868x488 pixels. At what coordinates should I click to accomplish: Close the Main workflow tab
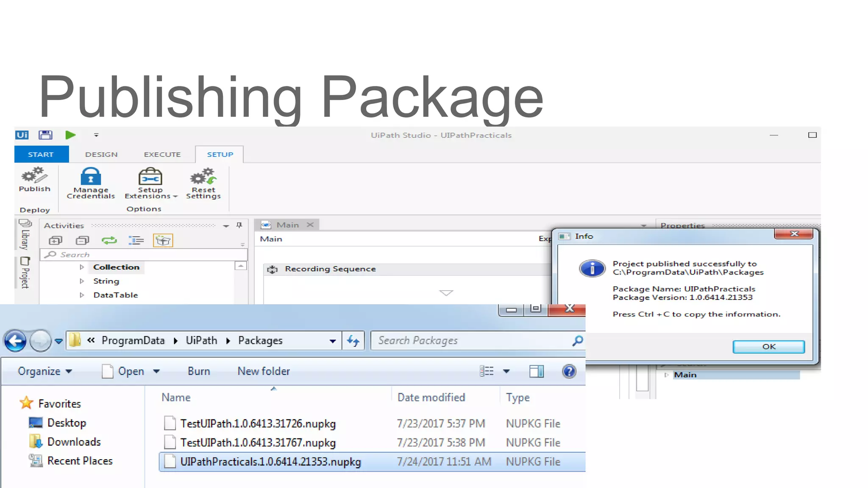coord(310,225)
